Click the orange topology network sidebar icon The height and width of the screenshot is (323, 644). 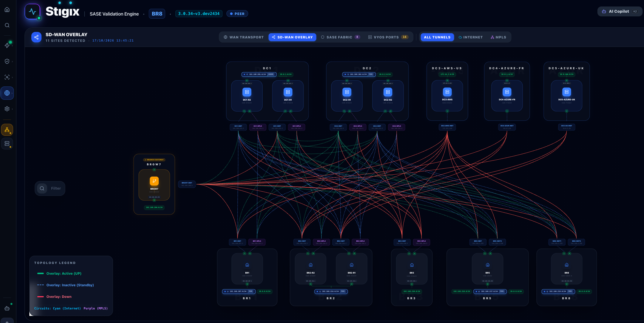(7, 130)
